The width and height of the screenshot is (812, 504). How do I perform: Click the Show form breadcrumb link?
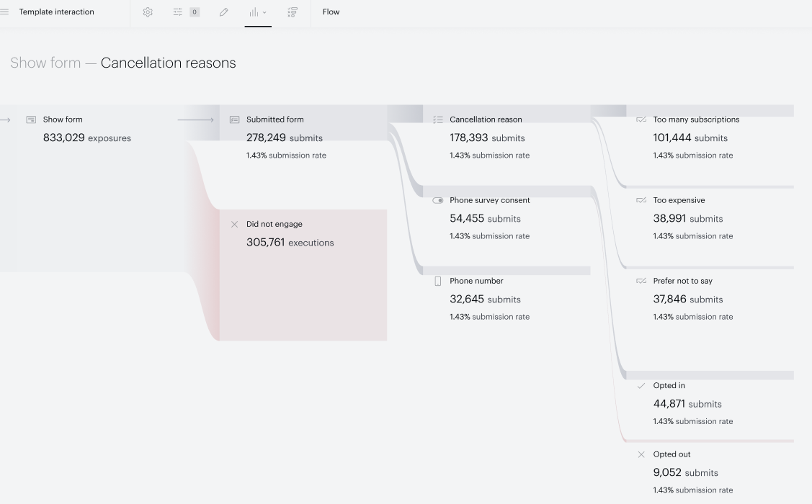[x=45, y=63]
